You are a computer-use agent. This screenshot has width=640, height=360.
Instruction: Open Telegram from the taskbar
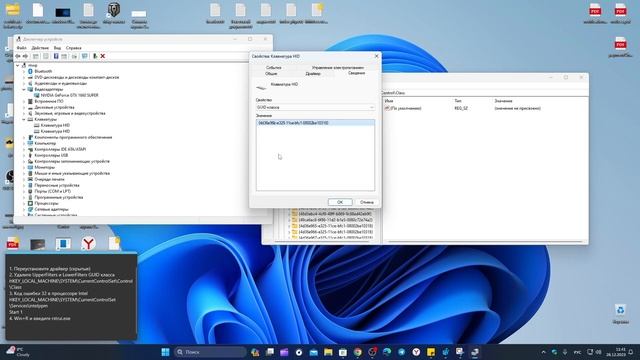402,352
